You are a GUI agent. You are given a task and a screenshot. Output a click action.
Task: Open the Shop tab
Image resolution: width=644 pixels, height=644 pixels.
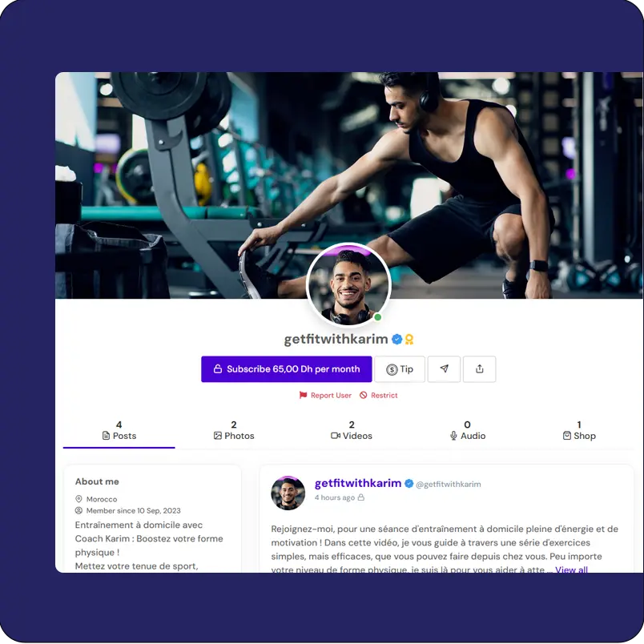pos(579,430)
